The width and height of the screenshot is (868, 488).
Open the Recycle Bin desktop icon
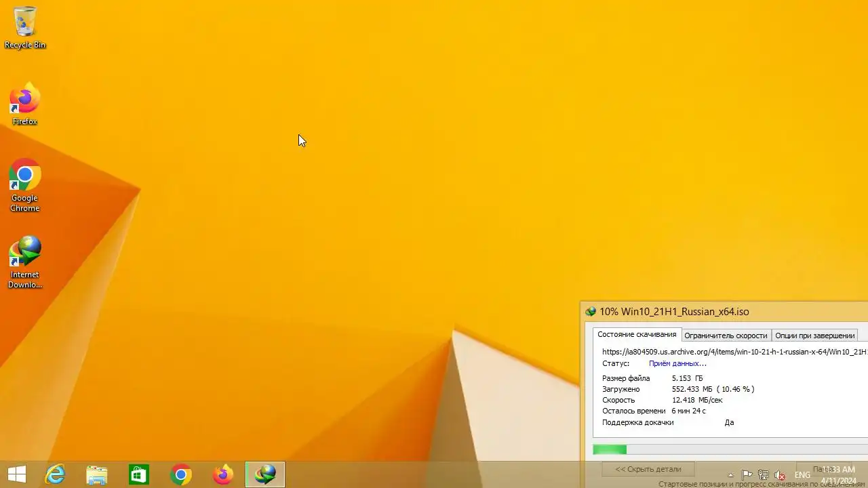pos(25,28)
